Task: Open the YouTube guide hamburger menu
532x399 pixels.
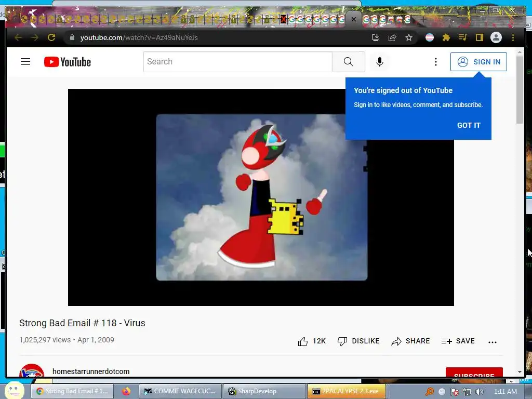Action: pyautogui.click(x=25, y=62)
